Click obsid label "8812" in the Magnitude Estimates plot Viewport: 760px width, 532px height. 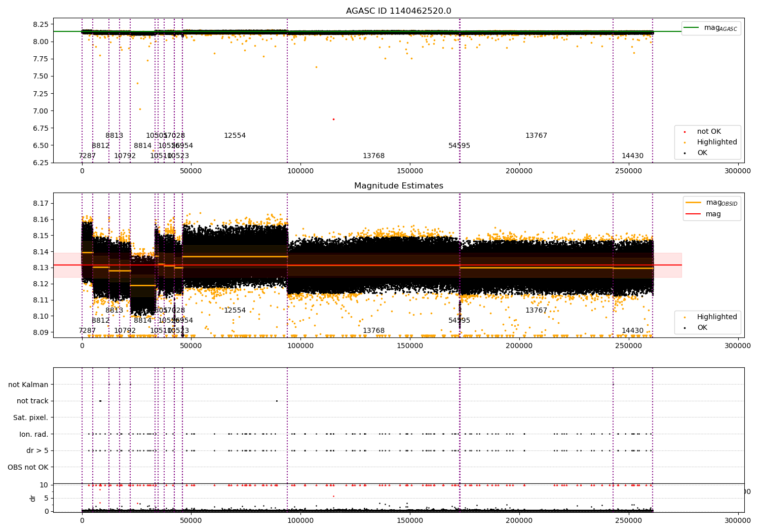coord(100,321)
